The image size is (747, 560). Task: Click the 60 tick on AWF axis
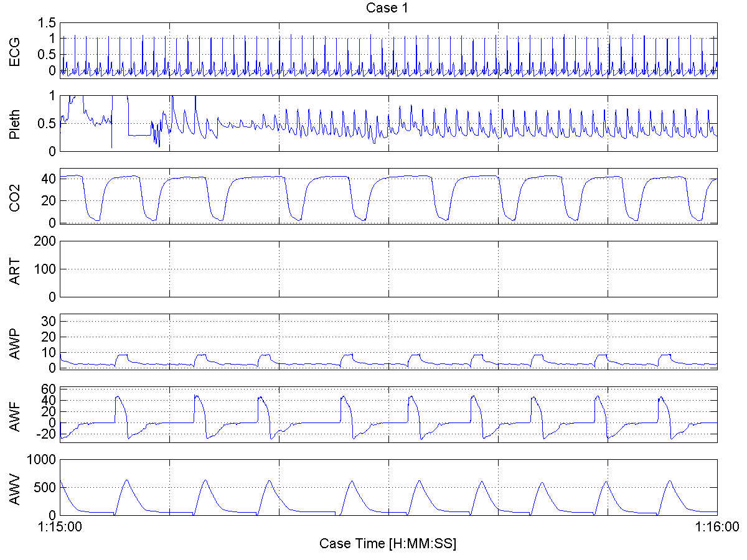(49, 390)
